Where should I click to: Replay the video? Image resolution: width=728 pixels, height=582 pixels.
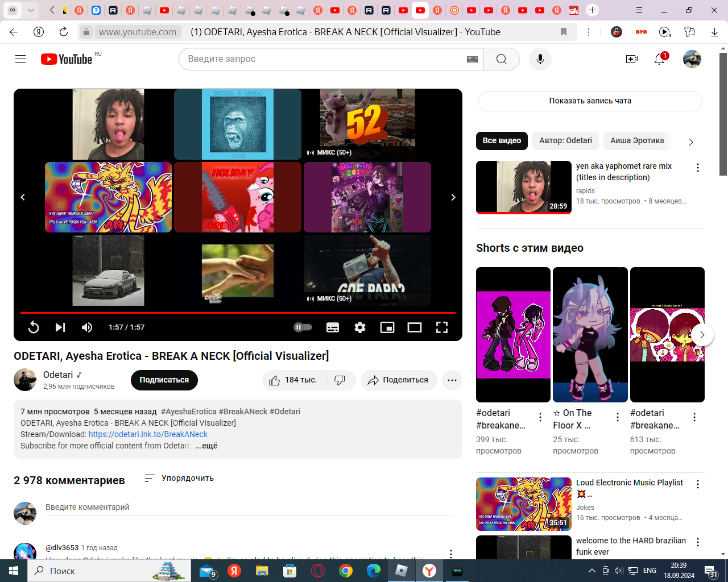pyautogui.click(x=34, y=327)
